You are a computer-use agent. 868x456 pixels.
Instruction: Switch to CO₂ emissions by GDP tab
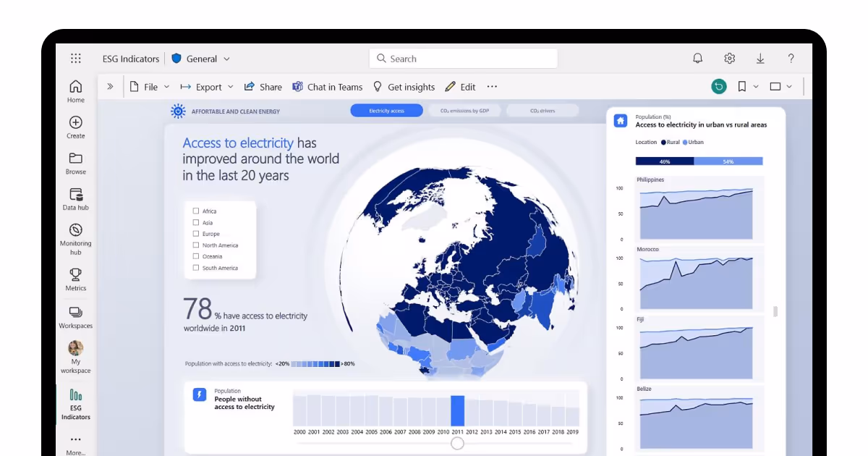(x=465, y=111)
